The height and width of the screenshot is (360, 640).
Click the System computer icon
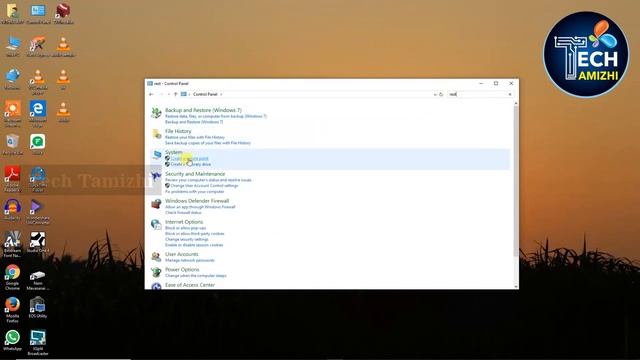156,155
